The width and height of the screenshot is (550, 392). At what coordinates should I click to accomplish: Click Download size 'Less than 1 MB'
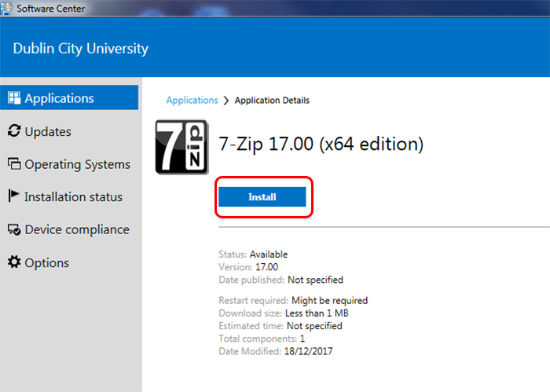pyautogui.click(x=317, y=313)
